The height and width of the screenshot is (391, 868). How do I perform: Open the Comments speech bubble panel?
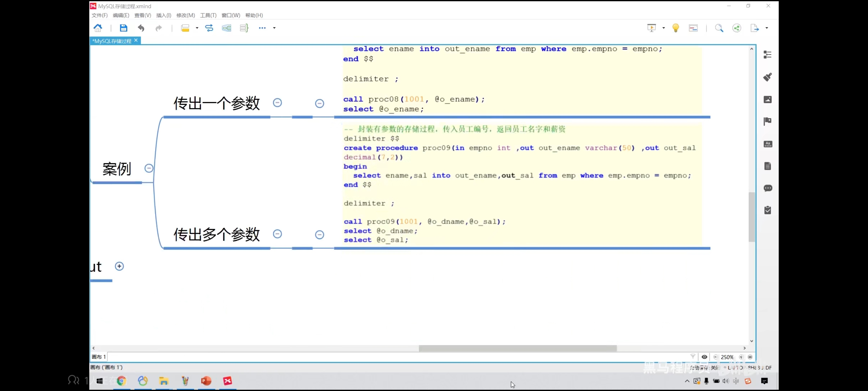click(x=767, y=188)
